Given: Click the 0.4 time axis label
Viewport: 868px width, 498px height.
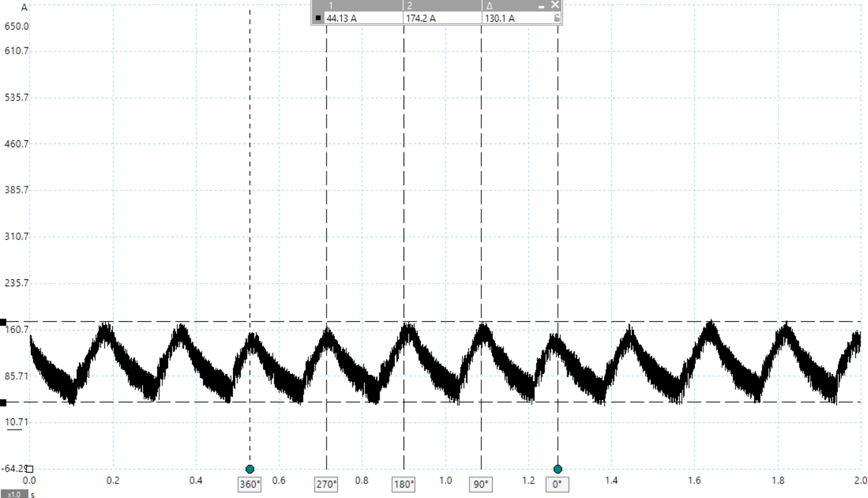Looking at the screenshot, I should point(196,480).
